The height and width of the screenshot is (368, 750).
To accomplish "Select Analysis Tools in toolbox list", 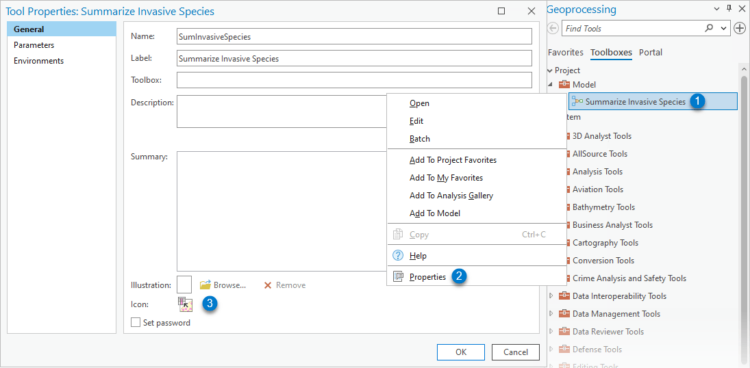I will coord(597,172).
